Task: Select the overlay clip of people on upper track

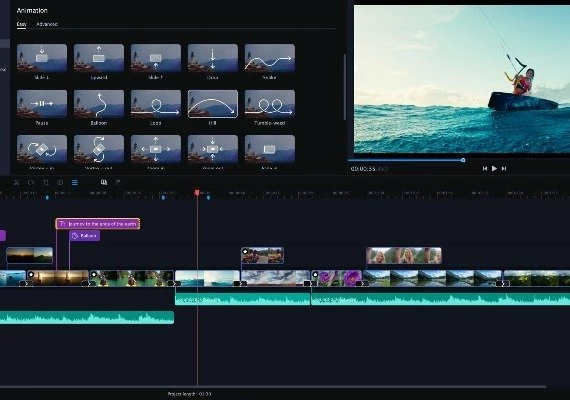Action: (262, 255)
